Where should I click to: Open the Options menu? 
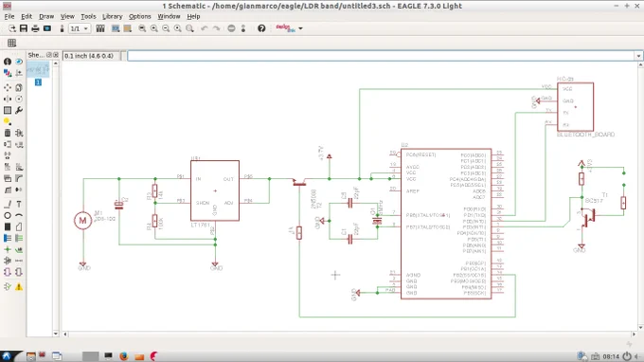coord(139,16)
